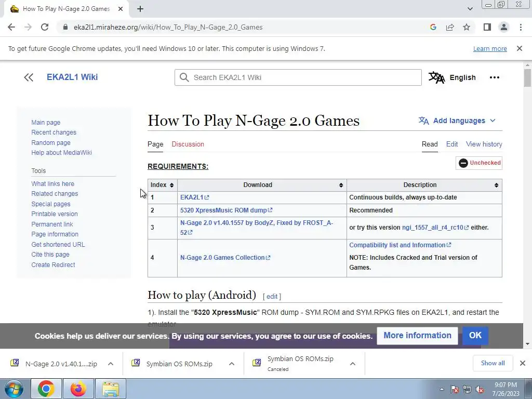Open the Action Center flag icon

454,389
